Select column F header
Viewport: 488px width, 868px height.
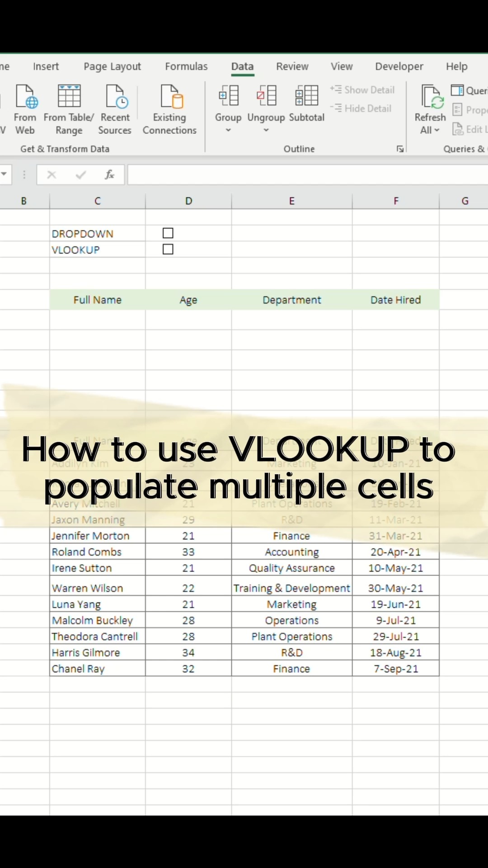396,201
